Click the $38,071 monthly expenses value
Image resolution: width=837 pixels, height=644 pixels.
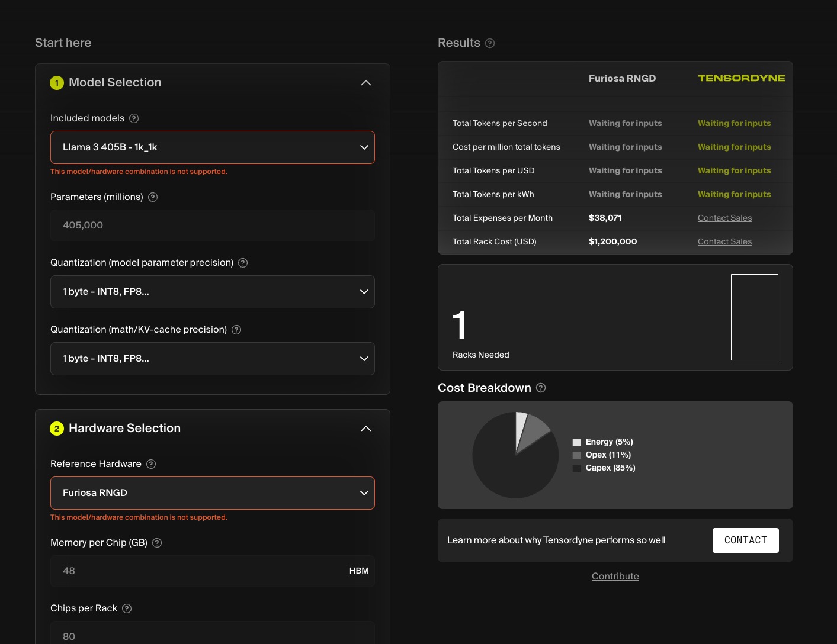[x=605, y=218]
